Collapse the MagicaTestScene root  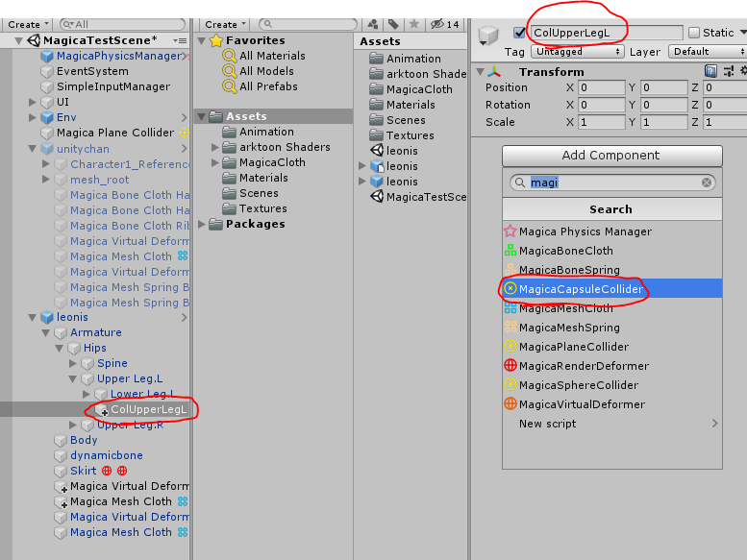click(x=18, y=41)
